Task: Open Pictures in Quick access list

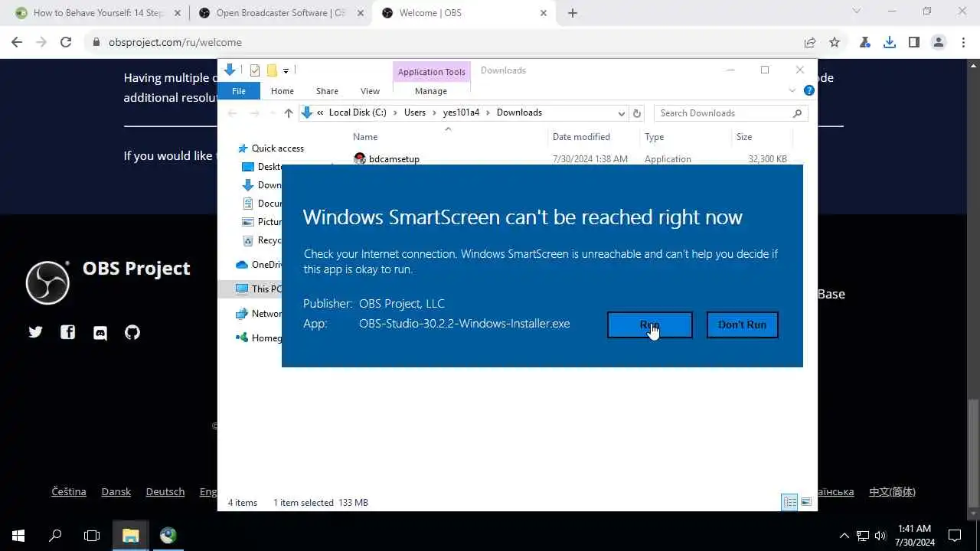Action: (262, 222)
